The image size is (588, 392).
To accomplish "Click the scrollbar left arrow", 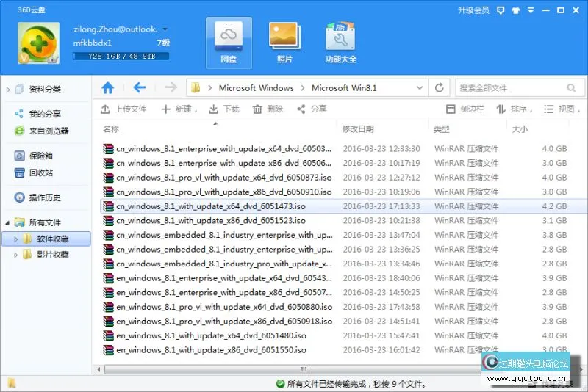I will (98, 369).
